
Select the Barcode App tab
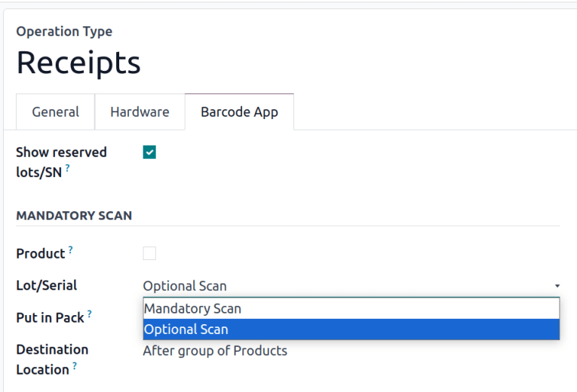pyautogui.click(x=239, y=112)
